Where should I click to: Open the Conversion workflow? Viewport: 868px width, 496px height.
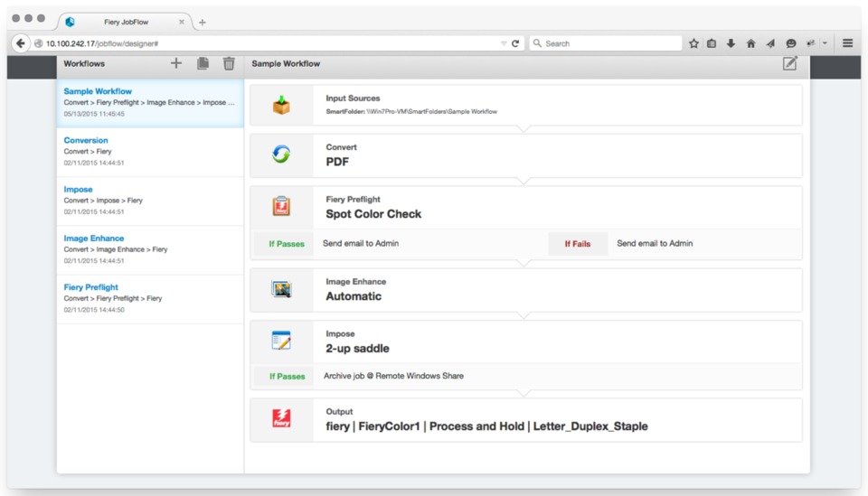150,152
